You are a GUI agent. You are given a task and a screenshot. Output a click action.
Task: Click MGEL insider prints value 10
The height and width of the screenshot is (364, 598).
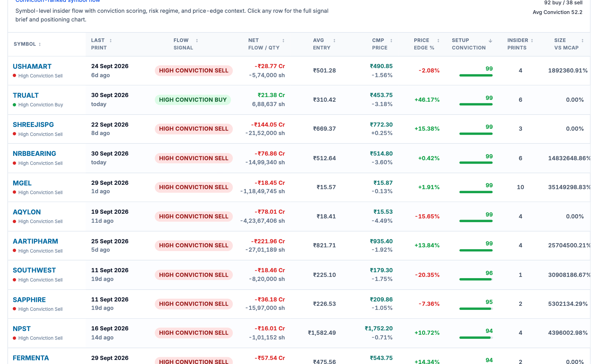(520, 187)
